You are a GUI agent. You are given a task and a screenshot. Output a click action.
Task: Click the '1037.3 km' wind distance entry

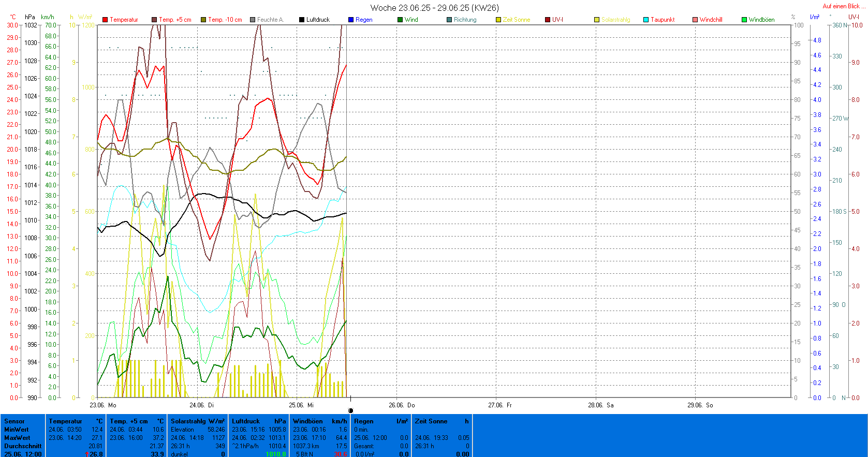[x=306, y=446]
